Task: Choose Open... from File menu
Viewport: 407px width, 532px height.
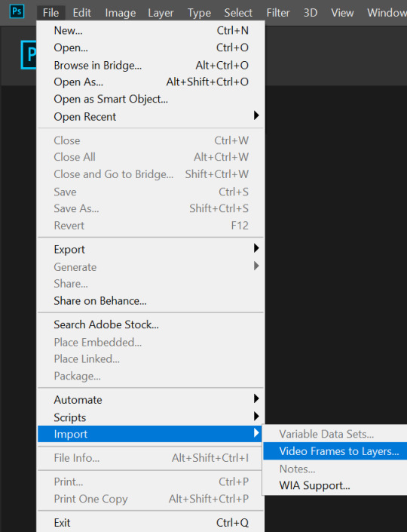Action: [x=151, y=48]
